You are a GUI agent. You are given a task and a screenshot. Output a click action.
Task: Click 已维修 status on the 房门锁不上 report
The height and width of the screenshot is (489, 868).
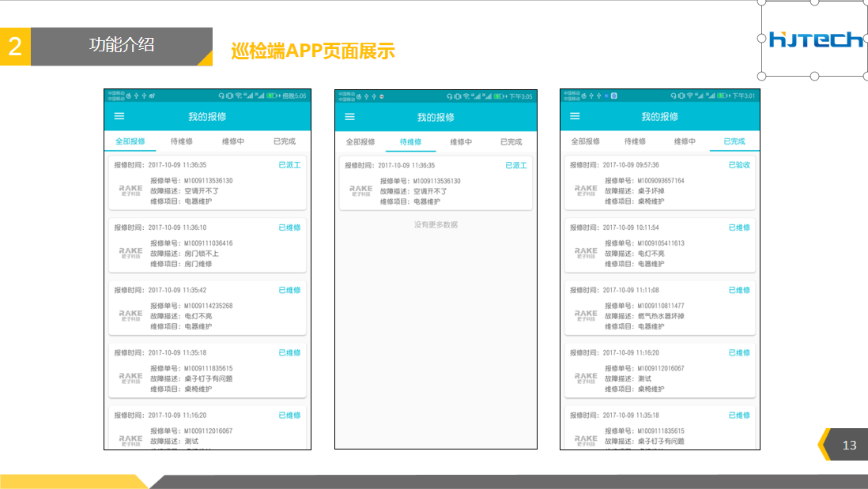289,228
